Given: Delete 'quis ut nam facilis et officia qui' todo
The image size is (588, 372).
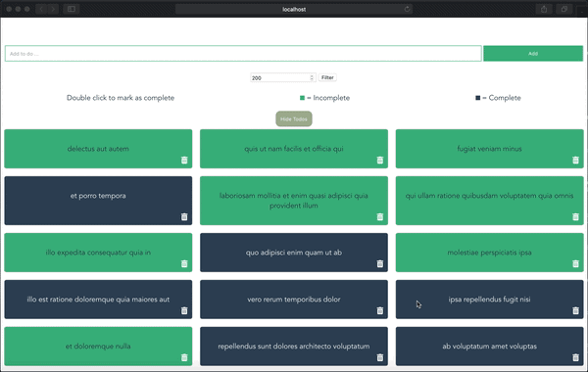Looking at the screenshot, I should [x=380, y=160].
